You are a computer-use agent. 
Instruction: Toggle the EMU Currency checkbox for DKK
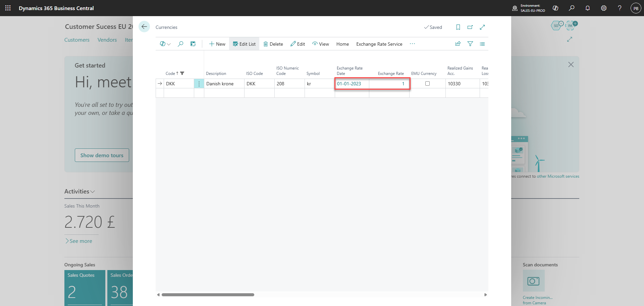pos(427,84)
